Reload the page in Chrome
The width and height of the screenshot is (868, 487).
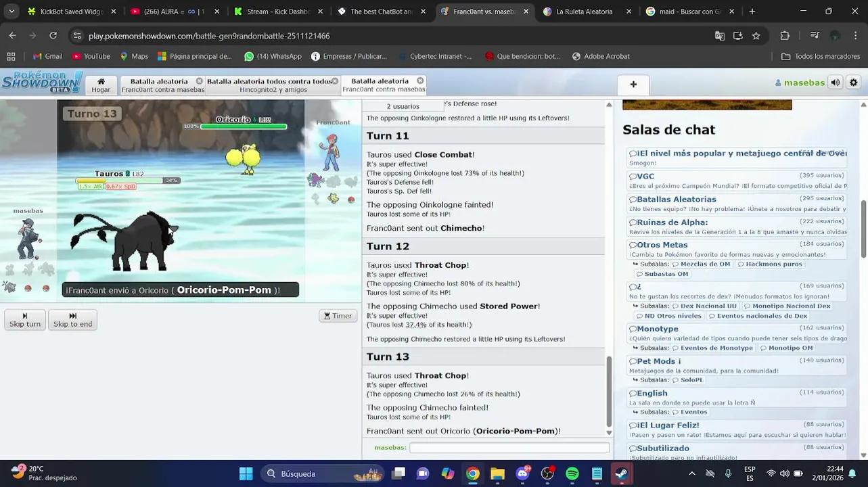tap(53, 36)
